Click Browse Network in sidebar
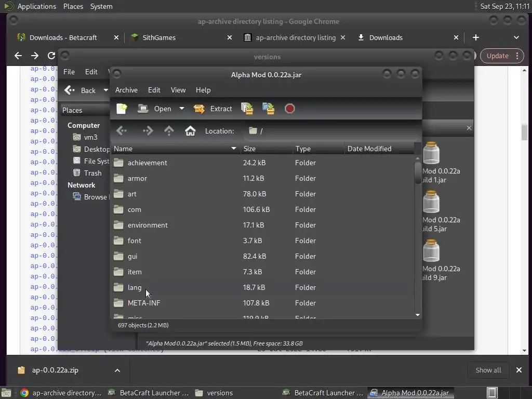Screen dimensions: 532x399 pyautogui.click(x=91, y=197)
